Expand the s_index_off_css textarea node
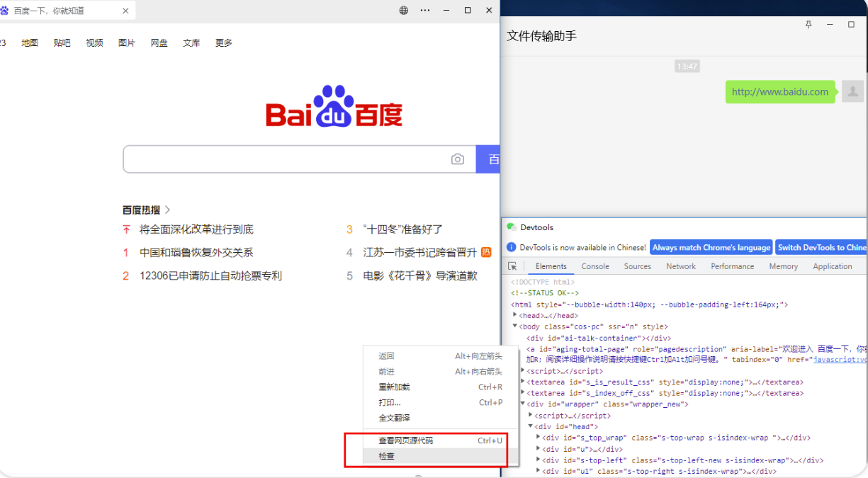 [x=523, y=392]
